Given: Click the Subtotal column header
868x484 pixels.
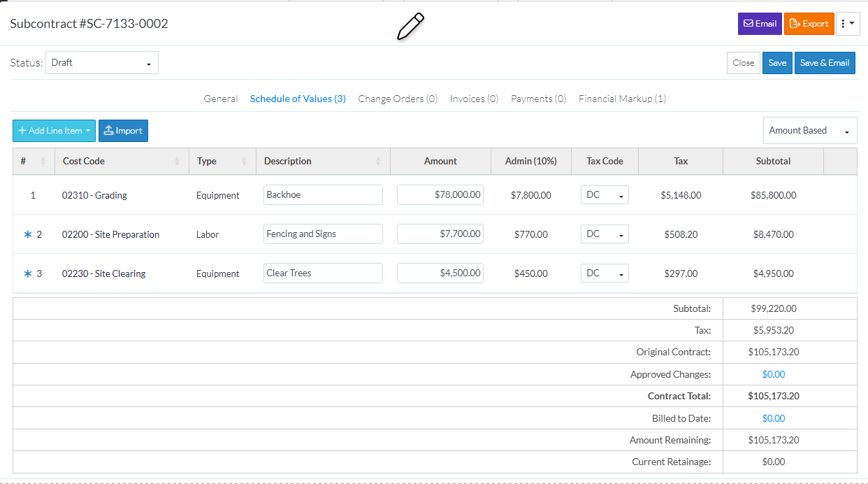Looking at the screenshot, I should (773, 161).
